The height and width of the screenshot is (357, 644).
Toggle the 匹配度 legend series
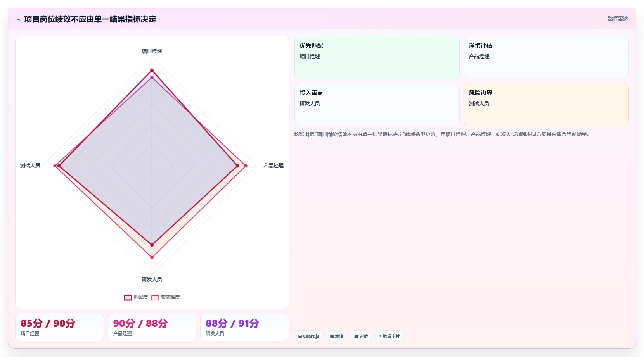point(136,297)
